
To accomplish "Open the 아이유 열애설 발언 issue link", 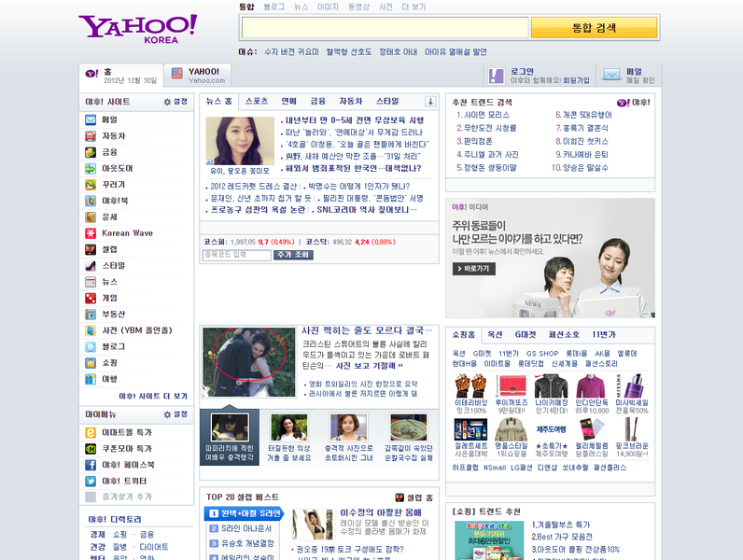I will pos(456,51).
